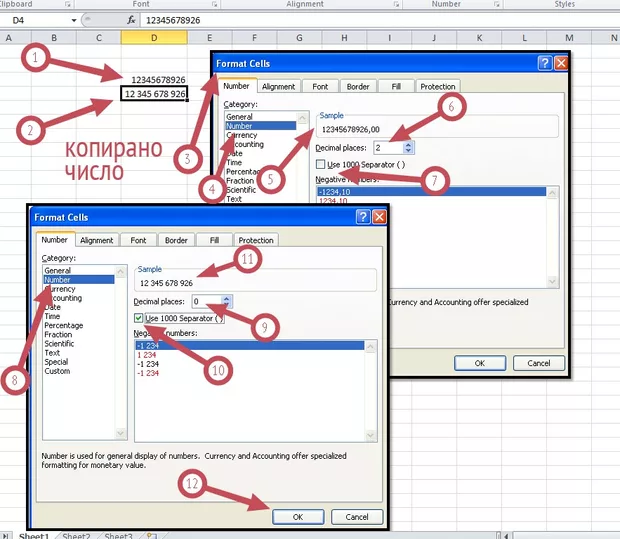The height and width of the screenshot is (539, 620).
Task: Choose Scientific category in background Format Cells dialog
Action: [x=241, y=189]
